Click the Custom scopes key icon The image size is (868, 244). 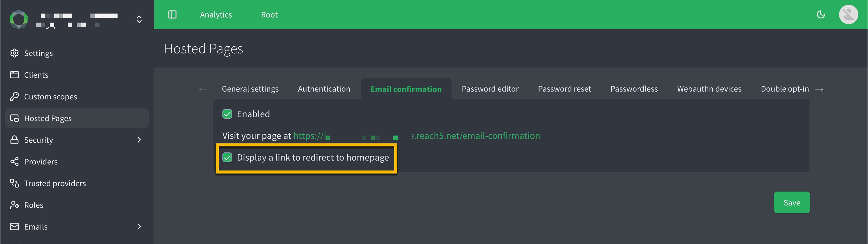coord(14,97)
